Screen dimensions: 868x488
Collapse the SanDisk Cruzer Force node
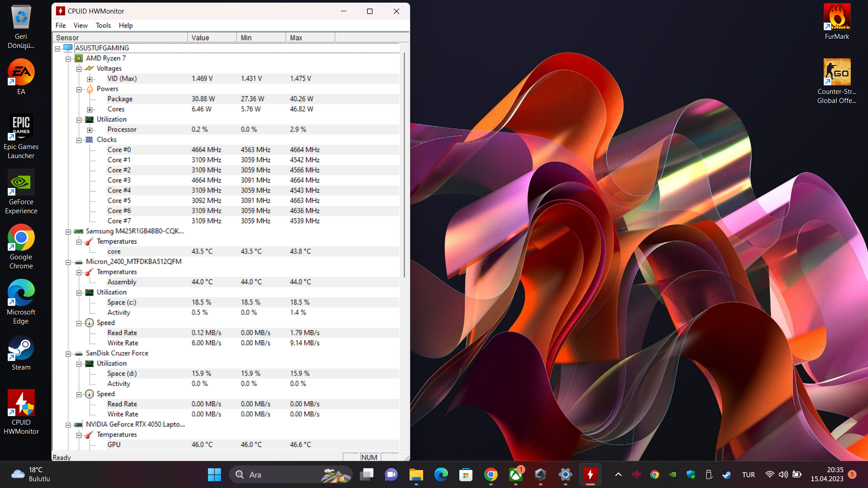68,354
